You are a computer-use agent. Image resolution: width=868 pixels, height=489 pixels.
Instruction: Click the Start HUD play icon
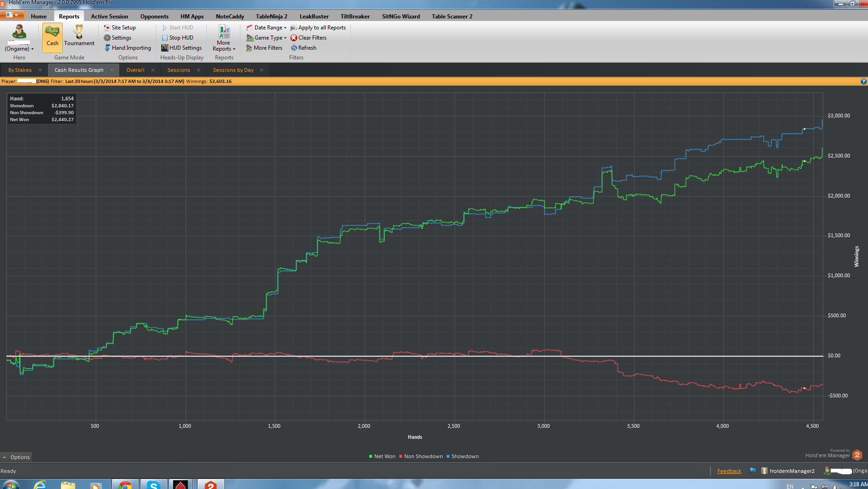(x=164, y=28)
